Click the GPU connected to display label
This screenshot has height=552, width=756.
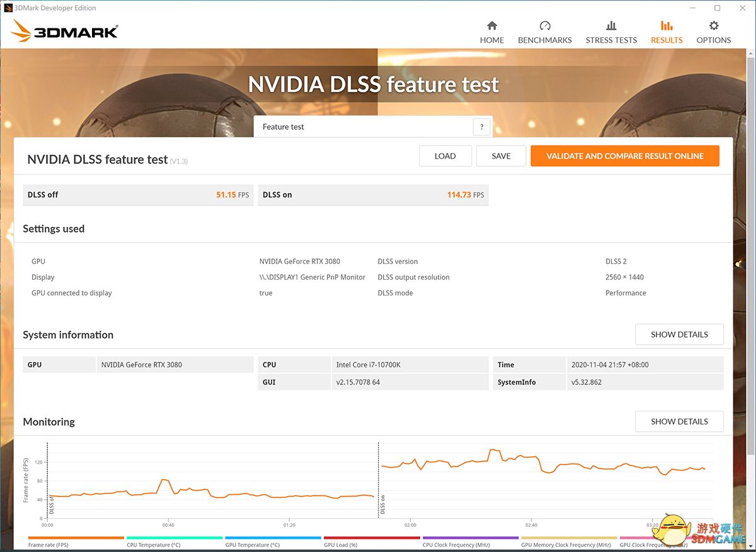click(72, 293)
